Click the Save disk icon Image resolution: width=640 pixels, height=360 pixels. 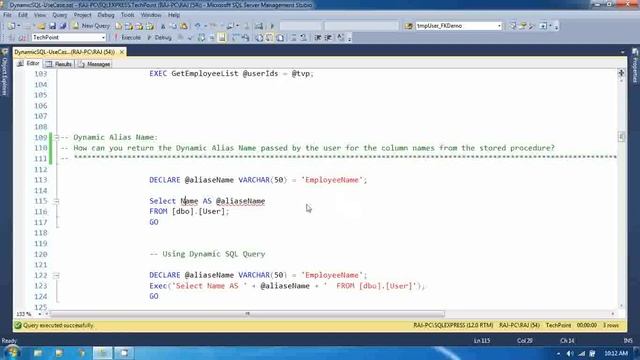pos(52,26)
